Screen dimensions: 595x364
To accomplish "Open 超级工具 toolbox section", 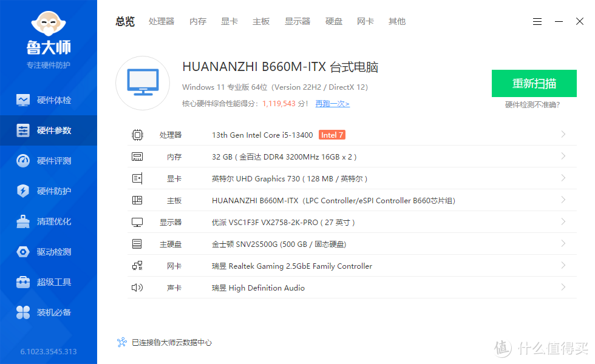I will [x=49, y=282].
